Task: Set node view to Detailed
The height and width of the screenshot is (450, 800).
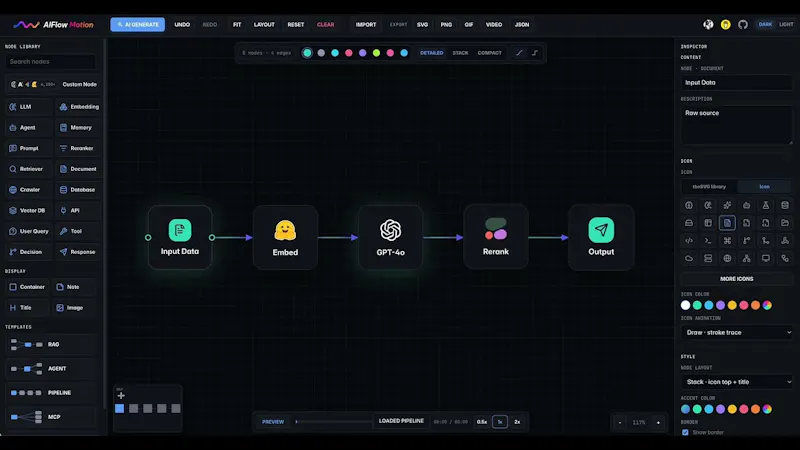Action: click(432, 53)
